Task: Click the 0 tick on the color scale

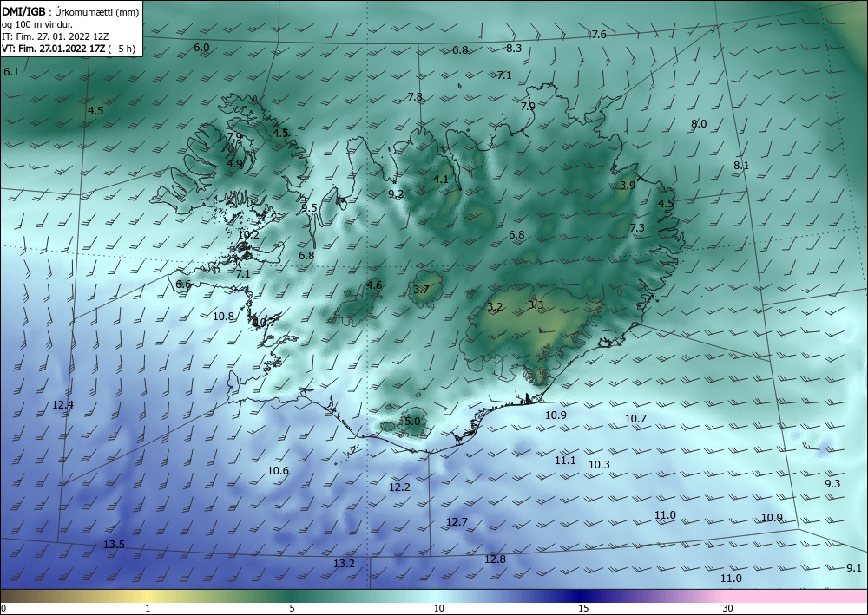Action: (3, 609)
